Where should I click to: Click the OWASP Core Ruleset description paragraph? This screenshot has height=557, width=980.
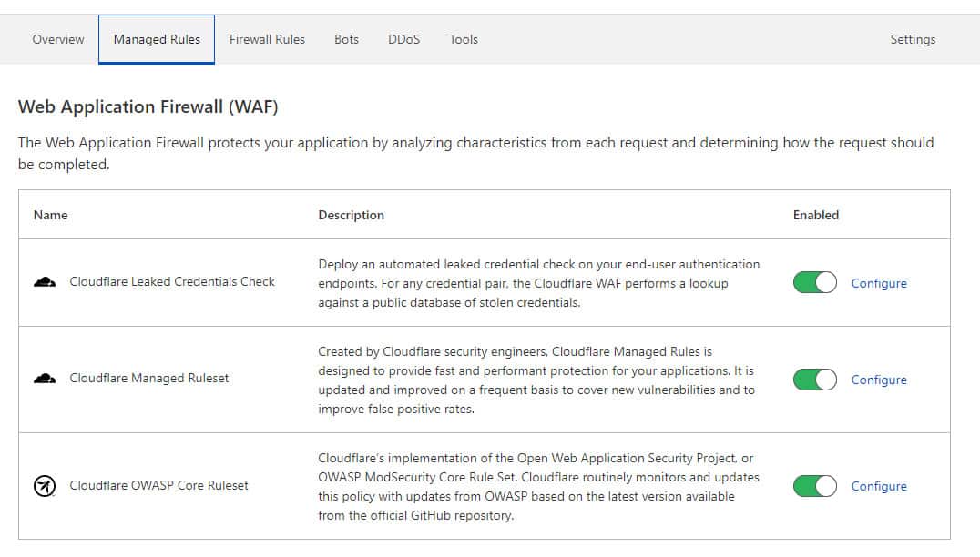click(x=538, y=486)
